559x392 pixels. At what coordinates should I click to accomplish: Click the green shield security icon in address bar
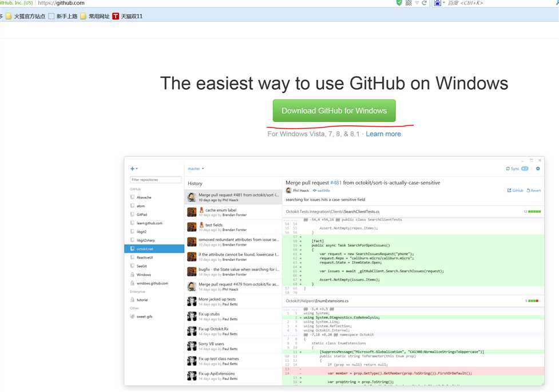(399, 2)
